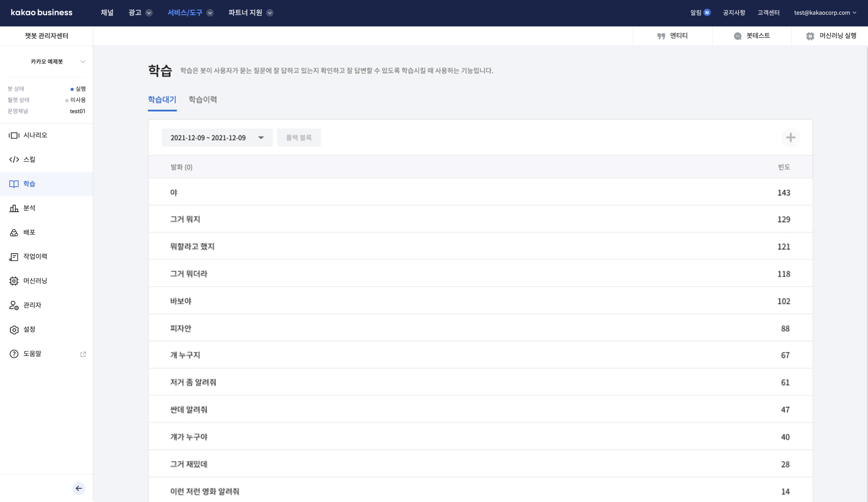Viewport: 868px width, 502px height.
Task: Expand the date range dropdown
Action: coord(217,137)
